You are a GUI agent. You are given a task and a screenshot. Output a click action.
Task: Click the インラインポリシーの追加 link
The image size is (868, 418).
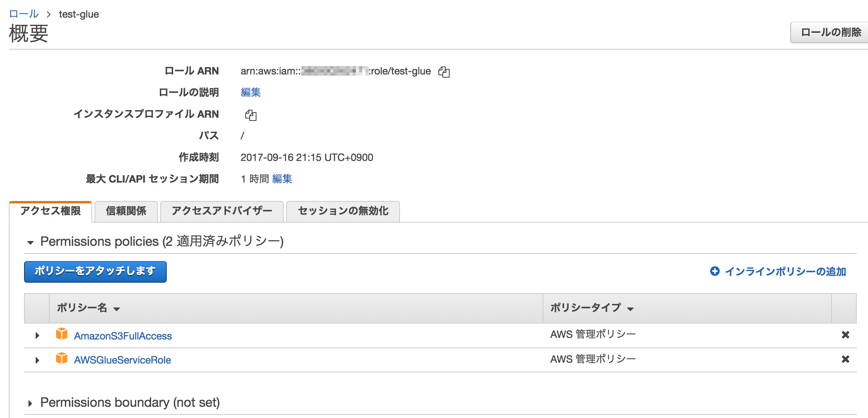[785, 271]
